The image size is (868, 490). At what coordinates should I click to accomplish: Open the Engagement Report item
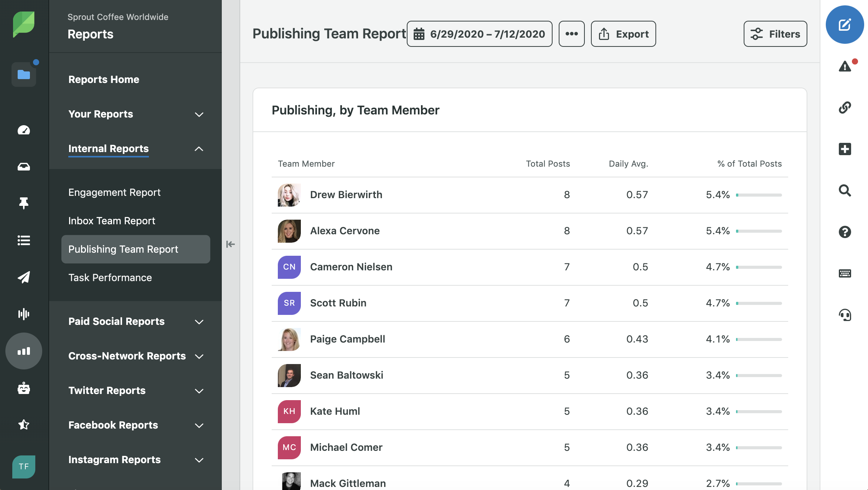point(114,192)
